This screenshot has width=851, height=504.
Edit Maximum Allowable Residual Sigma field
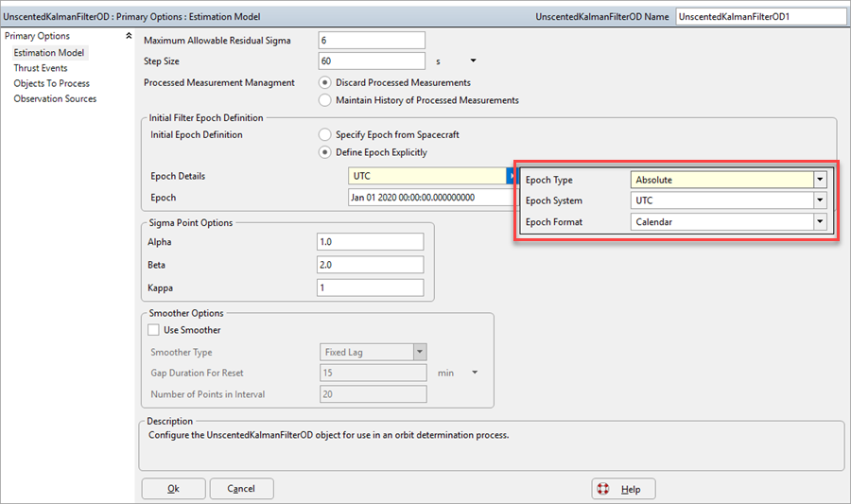pyautogui.click(x=372, y=40)
